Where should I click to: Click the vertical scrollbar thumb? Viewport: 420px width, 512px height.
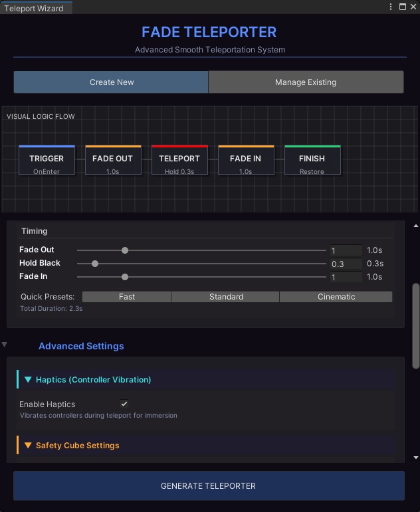click(x=416, y=326)
